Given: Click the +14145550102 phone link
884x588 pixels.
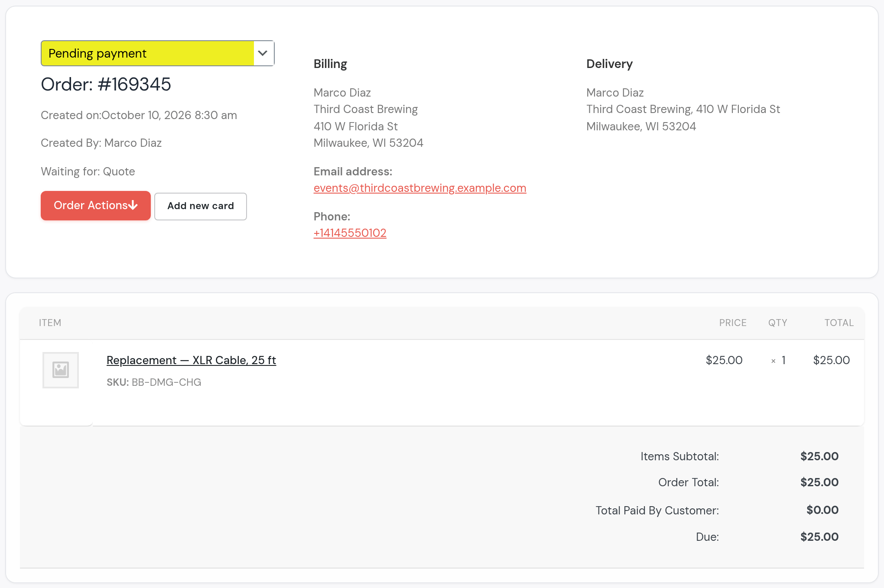Looking at the screenshot, I should pyautogui.click(x=350, y=233).
